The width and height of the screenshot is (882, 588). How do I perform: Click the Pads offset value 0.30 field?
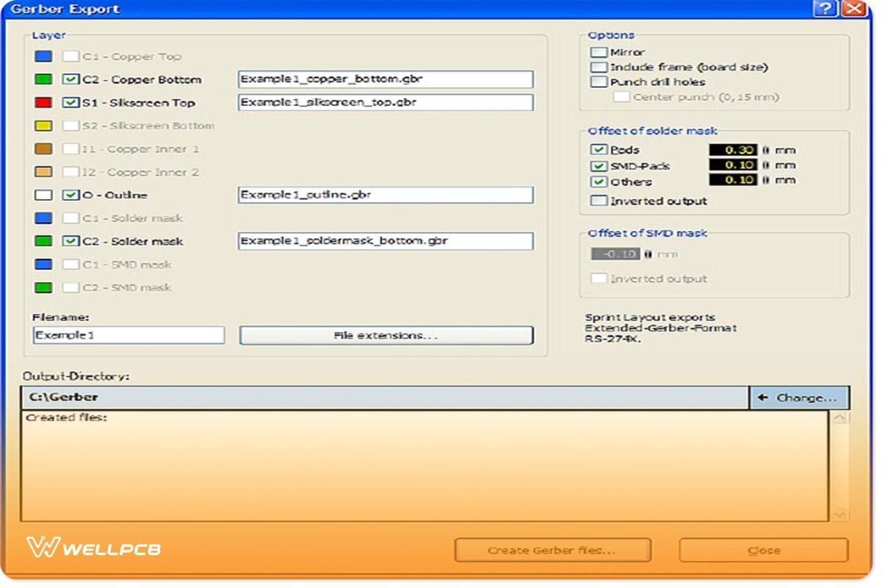[x=733, y=150]
